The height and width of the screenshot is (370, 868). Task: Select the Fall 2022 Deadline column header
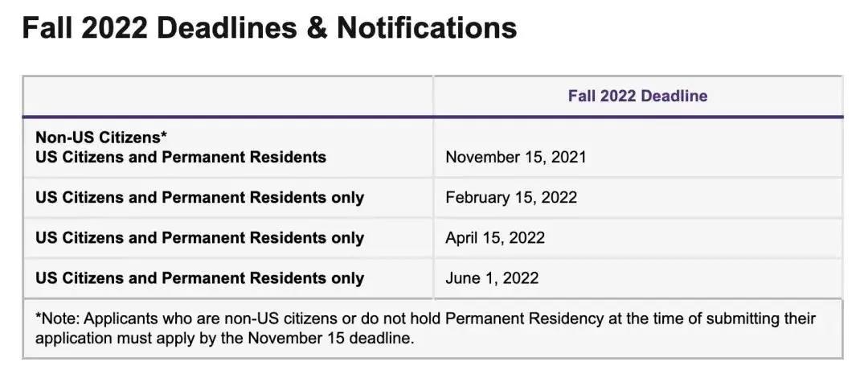click(637, 96)
